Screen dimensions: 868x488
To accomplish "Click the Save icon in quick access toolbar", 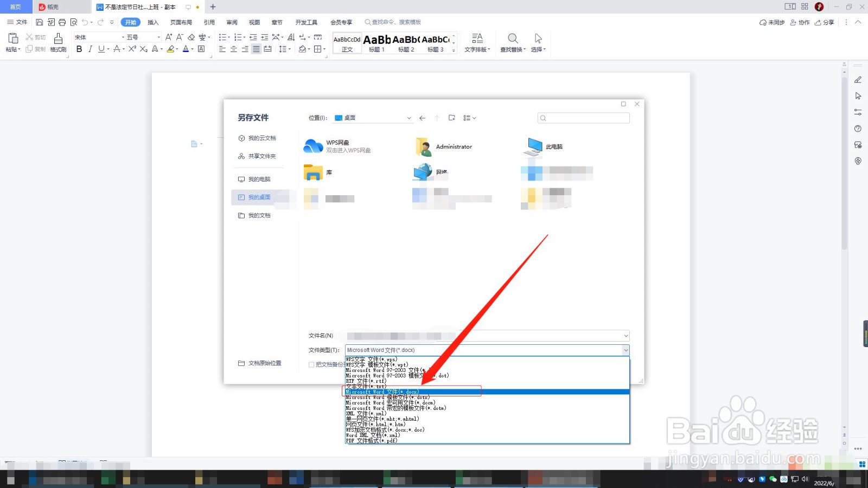I will coord(39,22).
